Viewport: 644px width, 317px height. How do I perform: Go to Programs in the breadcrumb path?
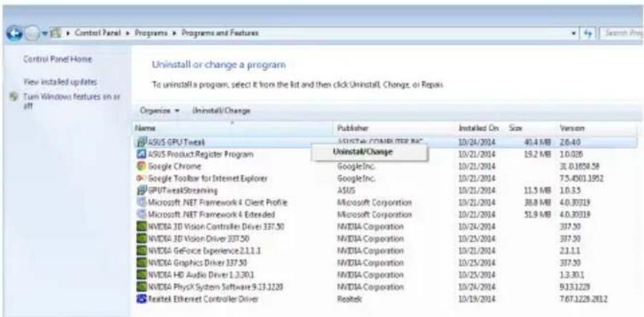(x=151, y=34)
